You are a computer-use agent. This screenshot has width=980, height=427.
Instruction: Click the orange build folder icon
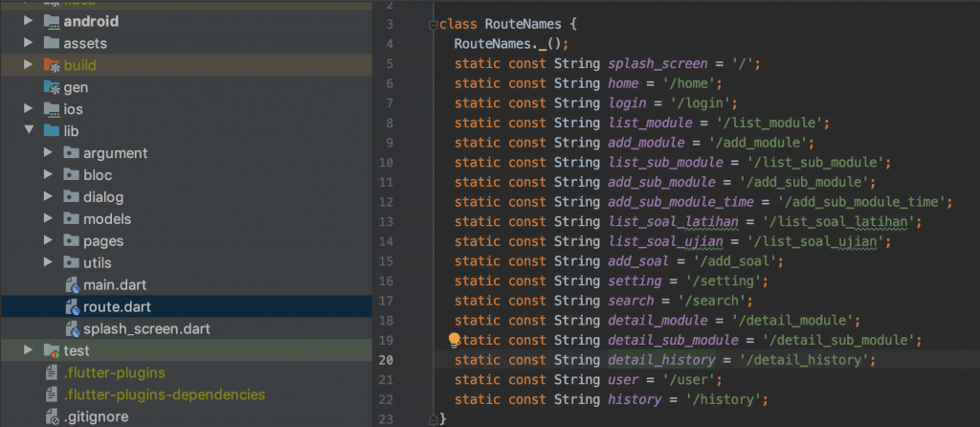[x=52, y=65]
